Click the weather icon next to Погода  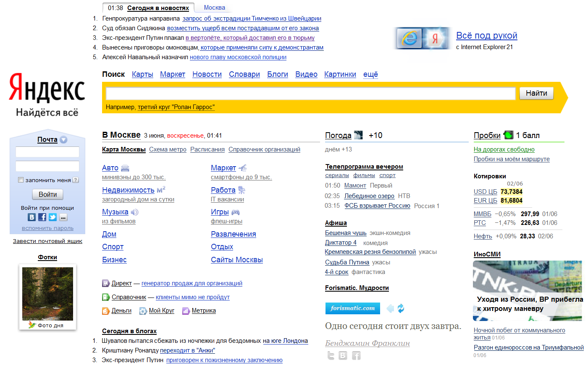(358, 135)
